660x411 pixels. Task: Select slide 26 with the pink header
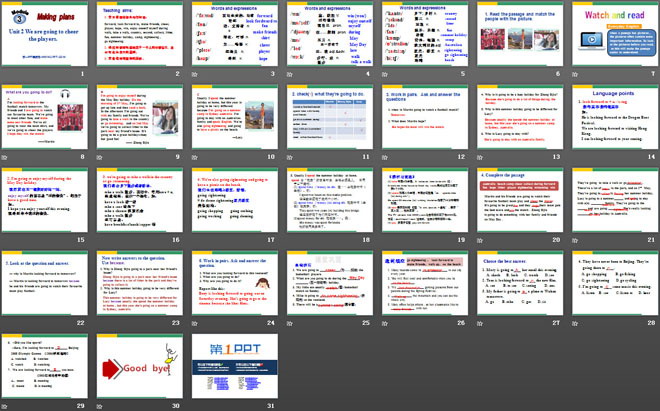[x=423, y=286]
